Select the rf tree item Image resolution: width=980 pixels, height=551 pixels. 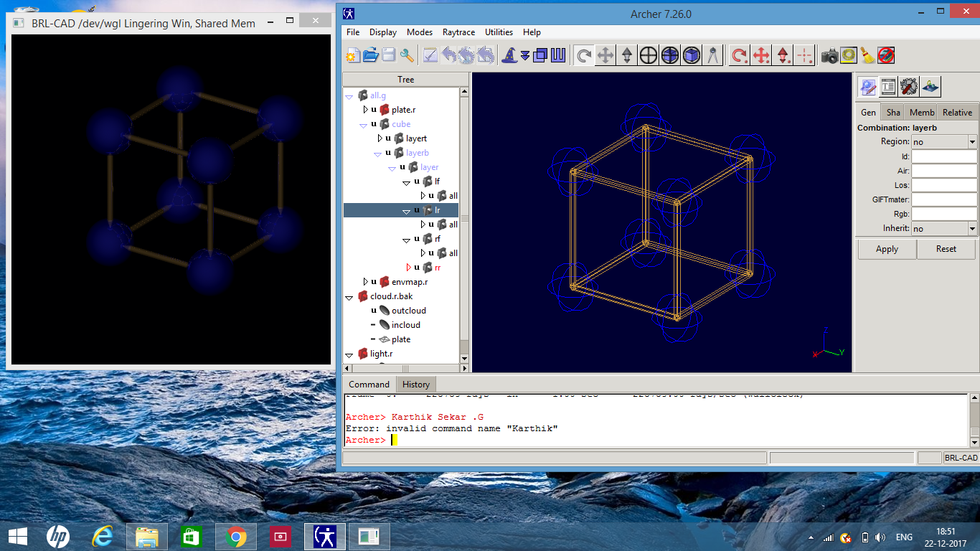(x=438, y=239)
